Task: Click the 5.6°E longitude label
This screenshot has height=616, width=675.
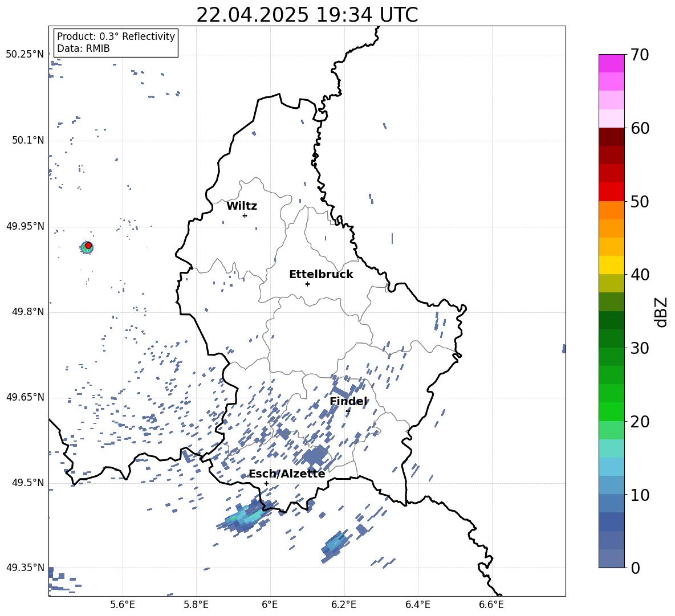Action: [123, 605]
